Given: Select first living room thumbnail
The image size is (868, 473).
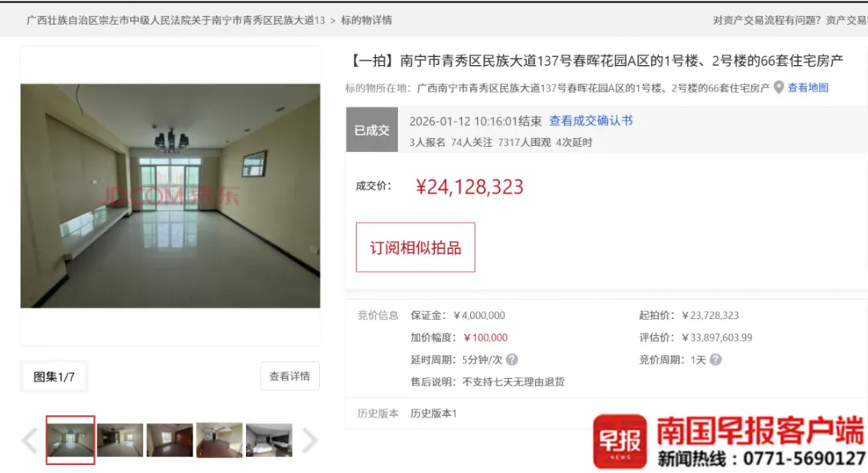Looking at the screenshot, I should click(x=70, y=440).
